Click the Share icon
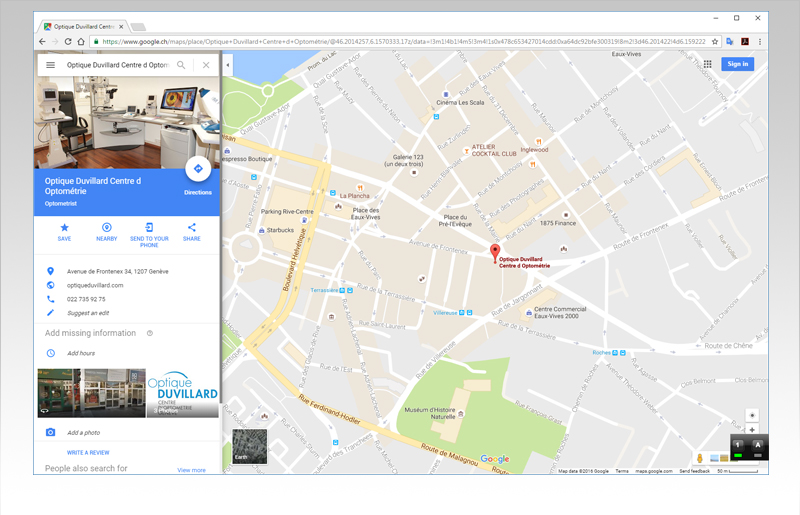Viewport: 800px width, 515px height. pos(192,228)
